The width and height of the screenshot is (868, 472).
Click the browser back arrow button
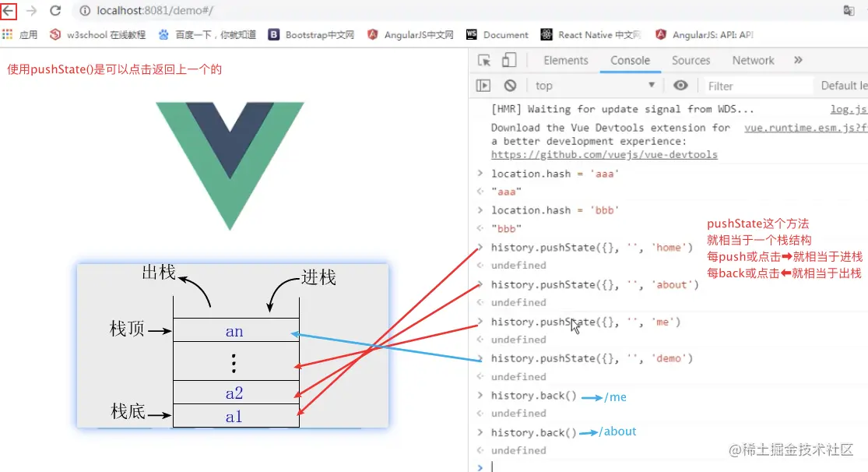[x=9, y=11]
